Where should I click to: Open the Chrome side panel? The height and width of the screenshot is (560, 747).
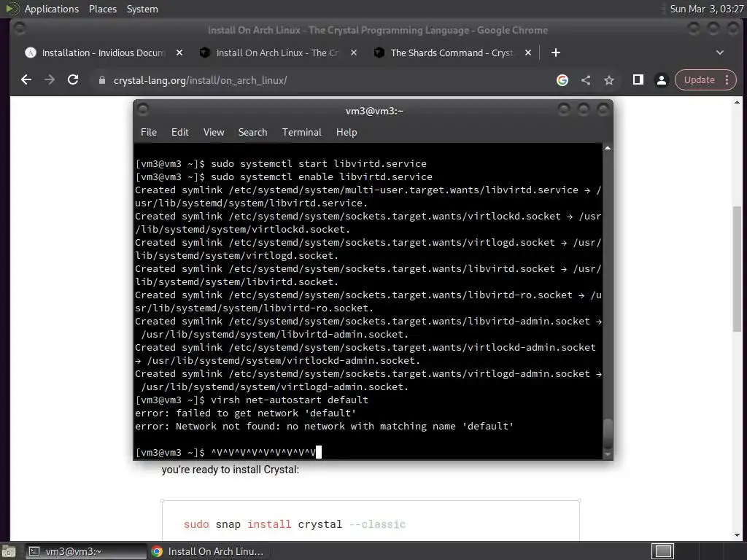pyautogui.click(x=638, y=80)
